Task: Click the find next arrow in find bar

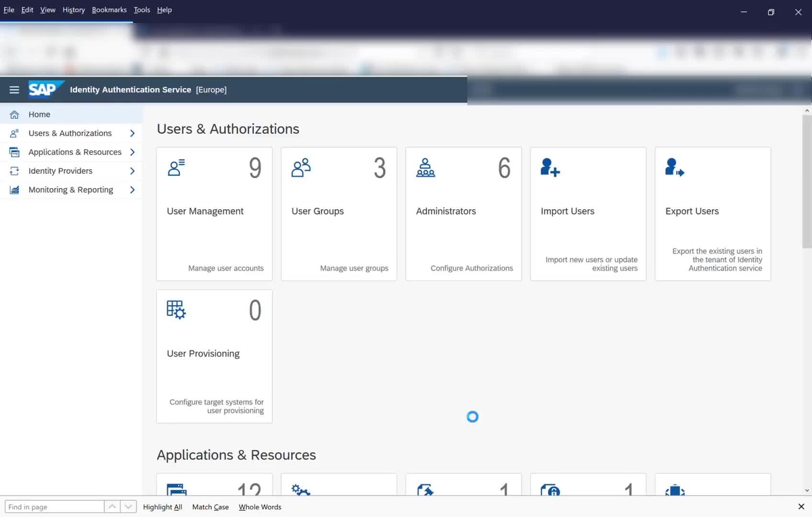Action: click(x=129, y=507)
